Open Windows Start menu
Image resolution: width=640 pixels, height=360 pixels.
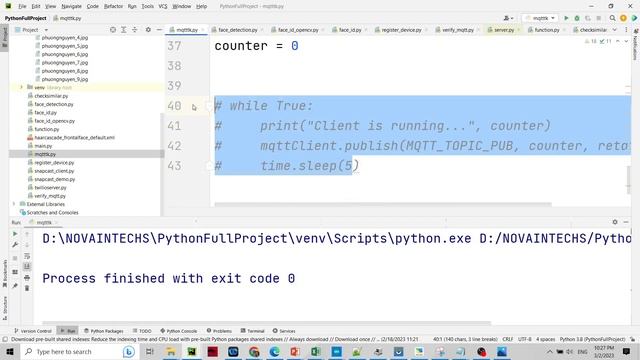pyautogui.click(x=10, y=351)
